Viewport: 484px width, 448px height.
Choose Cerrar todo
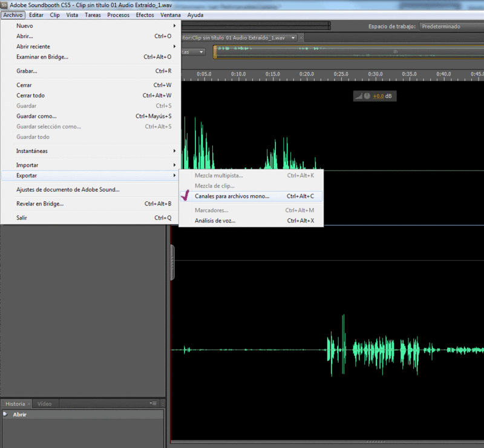pyautogui.click(x=90, y=96)
